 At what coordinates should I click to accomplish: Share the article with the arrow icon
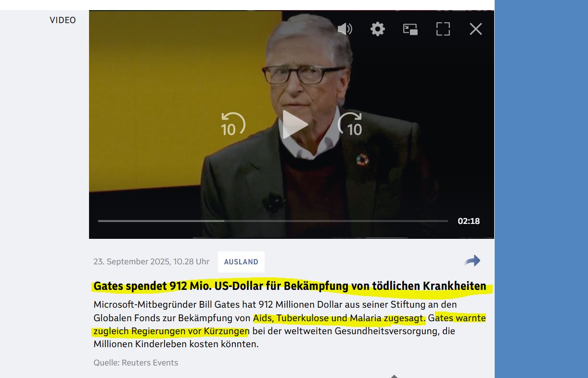pyautogui.click(x=473, y=261)
